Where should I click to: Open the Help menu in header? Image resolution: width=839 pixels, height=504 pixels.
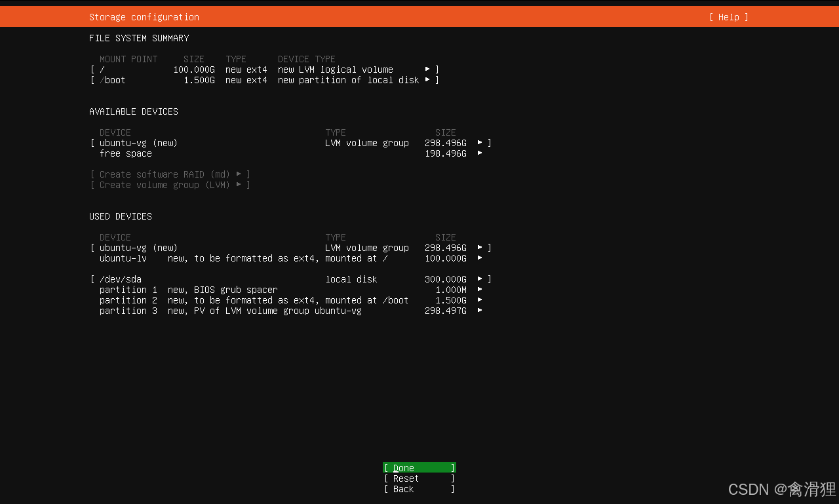pos(728,17)
